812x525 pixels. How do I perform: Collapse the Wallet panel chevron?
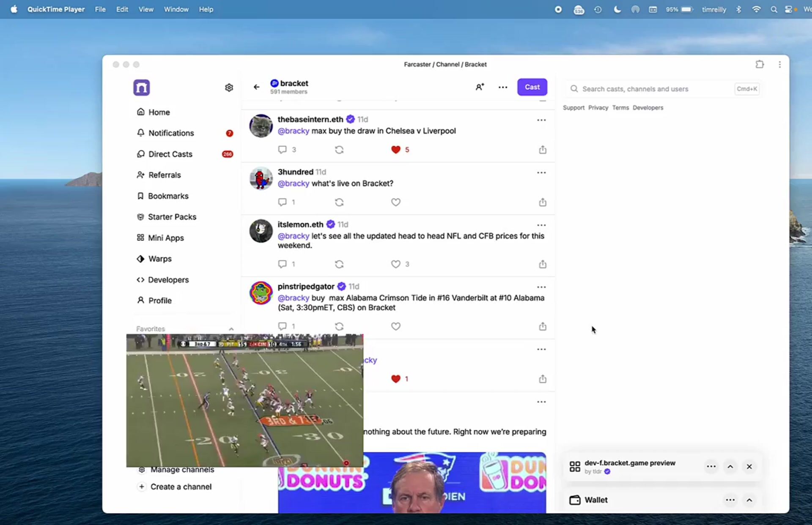(x=749, y=500)
